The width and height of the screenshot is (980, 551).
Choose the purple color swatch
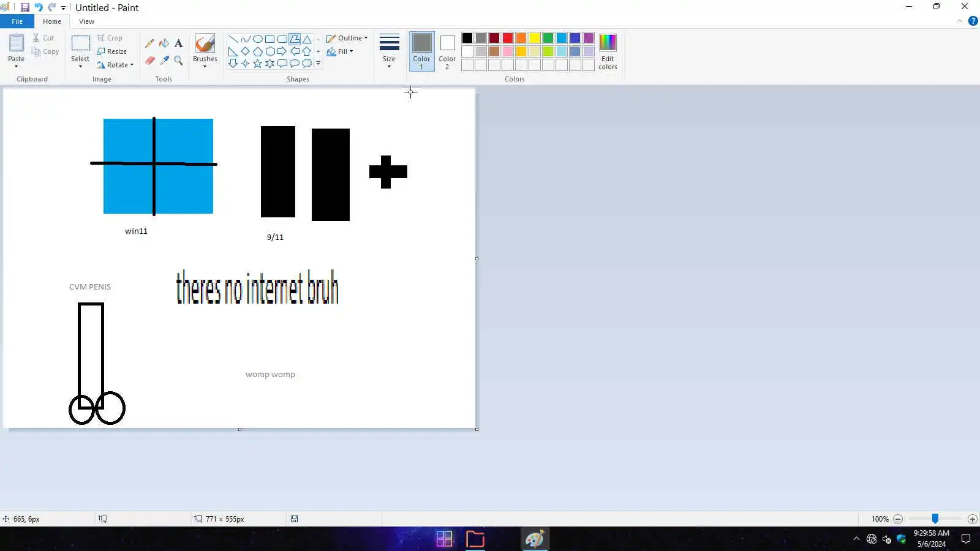[x=589, y=38]
